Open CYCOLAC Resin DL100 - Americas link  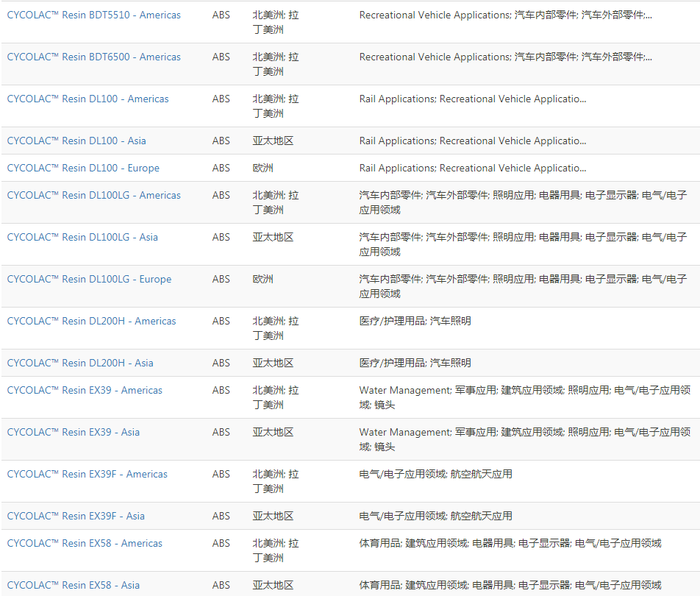[x=88, y=99]
